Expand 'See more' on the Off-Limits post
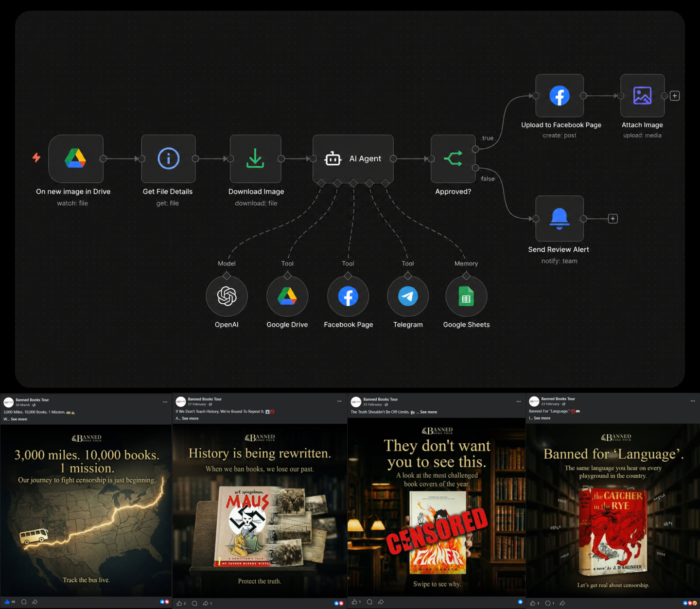700x609 pixels. click(x=428, y=412)
